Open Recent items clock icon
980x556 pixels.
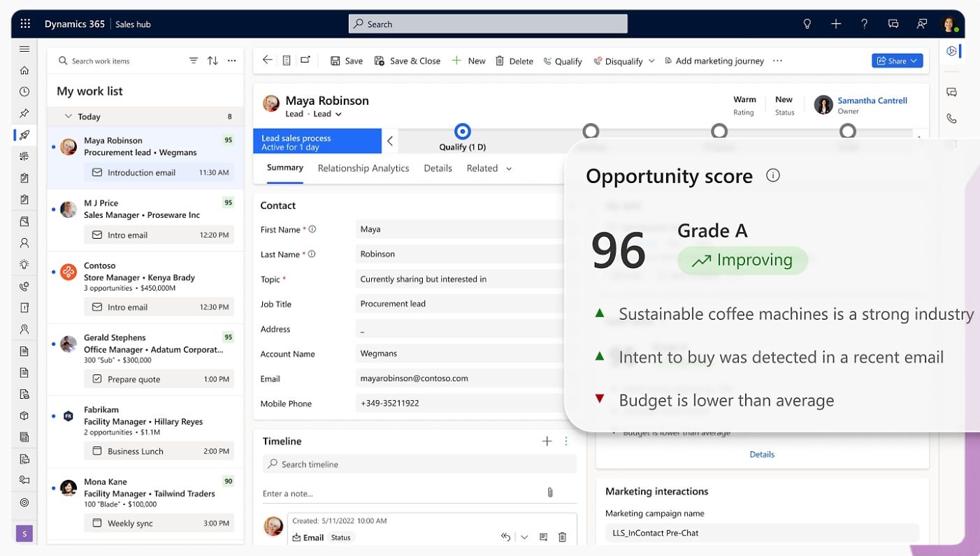pyautogui.click(x=24, y=92)
